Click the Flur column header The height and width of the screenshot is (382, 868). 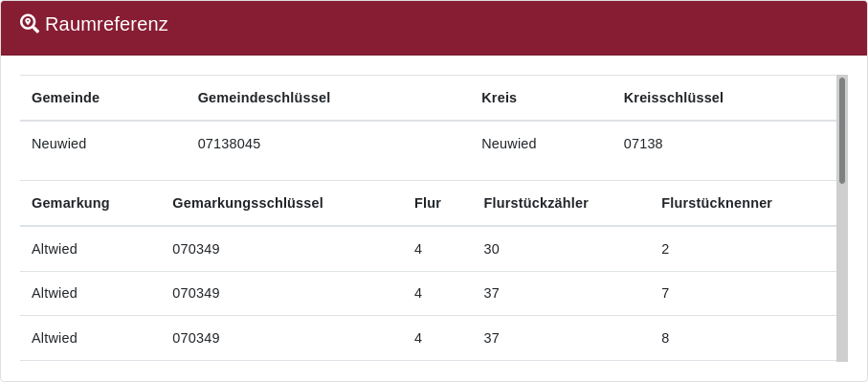tap(428, 203)
